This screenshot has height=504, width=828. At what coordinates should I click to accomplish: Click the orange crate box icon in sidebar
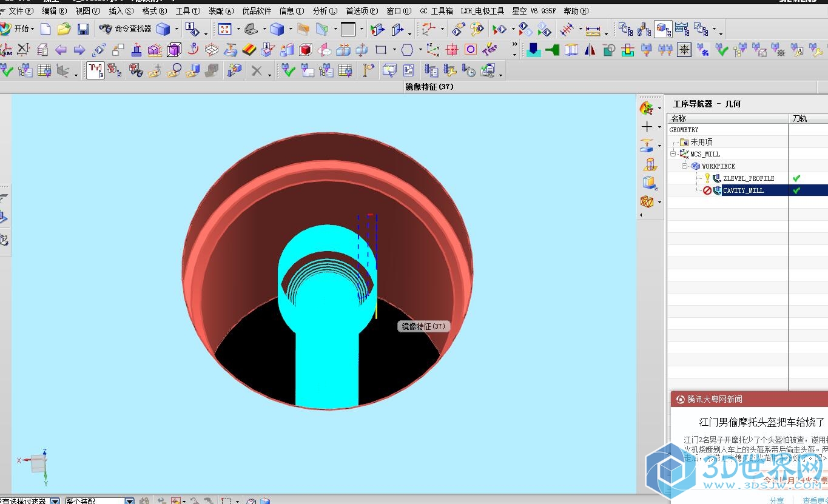pyautogui.click(x=647, y=201)
